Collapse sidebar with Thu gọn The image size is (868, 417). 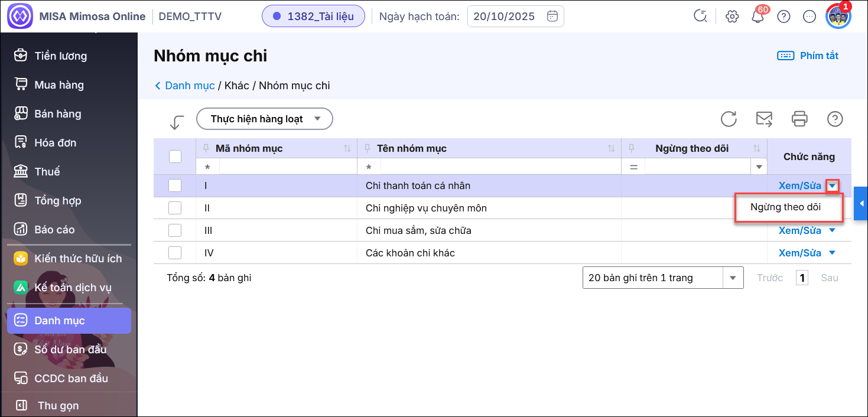tap(58, 406)
